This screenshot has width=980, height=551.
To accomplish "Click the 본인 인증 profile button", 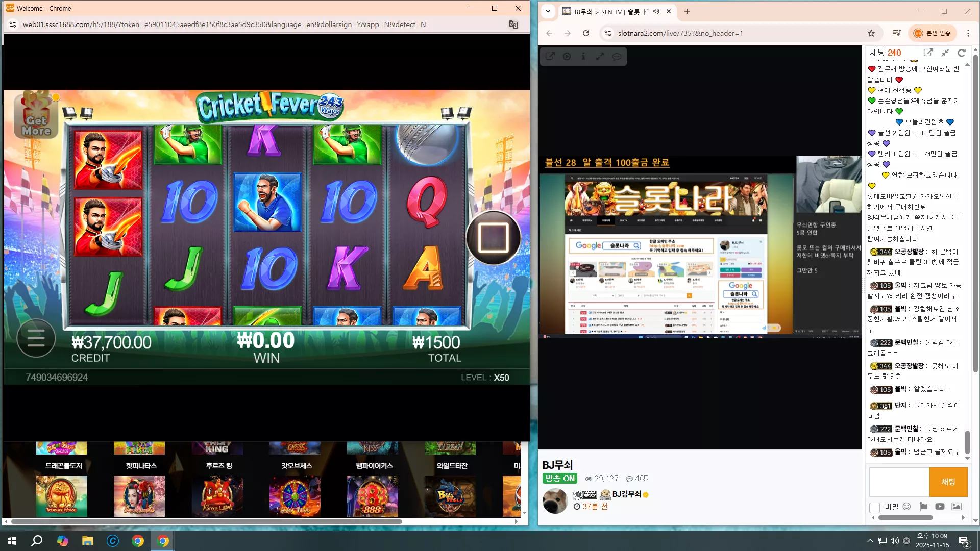I will 932,33.
